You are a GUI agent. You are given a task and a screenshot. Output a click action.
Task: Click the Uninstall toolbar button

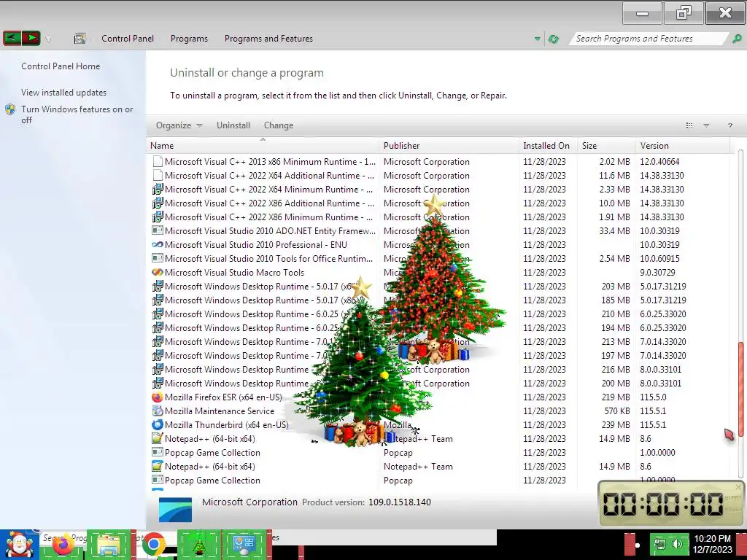coord(233,125)
